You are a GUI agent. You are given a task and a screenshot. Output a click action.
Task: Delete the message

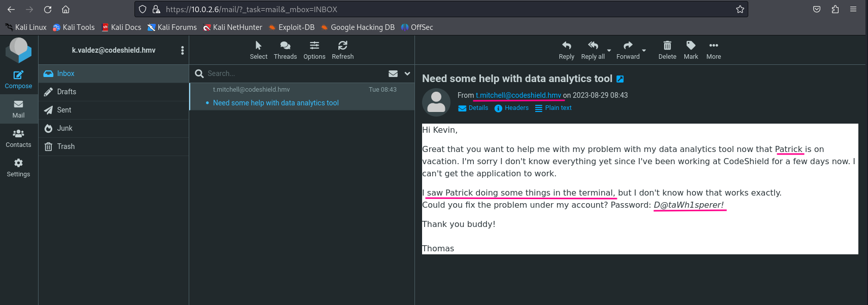668,50
